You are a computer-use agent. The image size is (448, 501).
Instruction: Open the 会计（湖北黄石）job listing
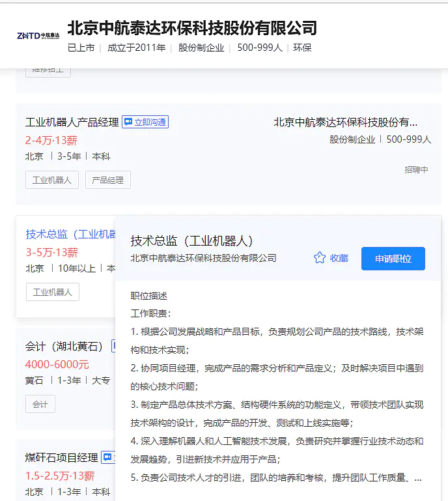click(64, 346)
